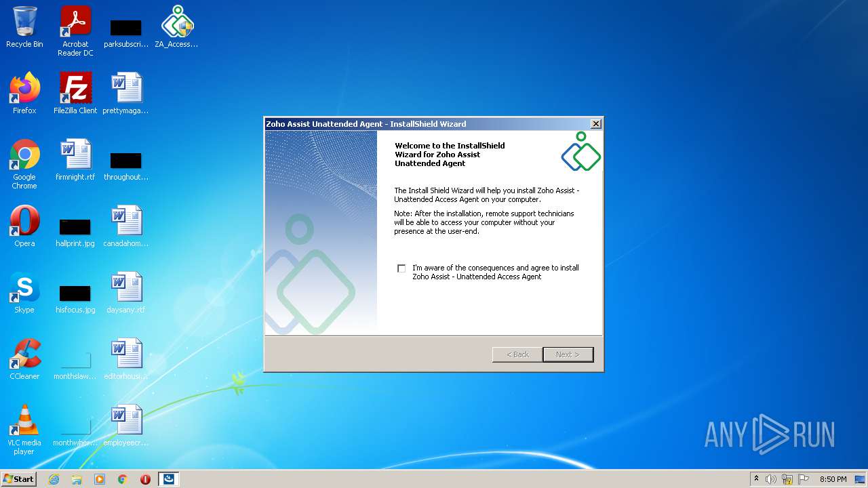Open the Opera desktop shortcut

point(24,226)
